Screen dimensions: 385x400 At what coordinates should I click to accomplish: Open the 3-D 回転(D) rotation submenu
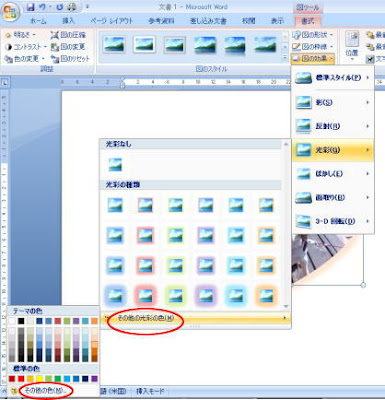333,221
